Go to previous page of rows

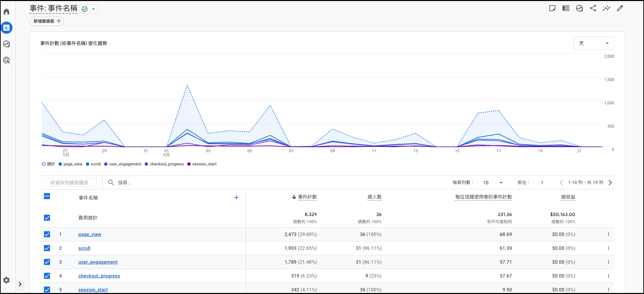coord(561,183)
